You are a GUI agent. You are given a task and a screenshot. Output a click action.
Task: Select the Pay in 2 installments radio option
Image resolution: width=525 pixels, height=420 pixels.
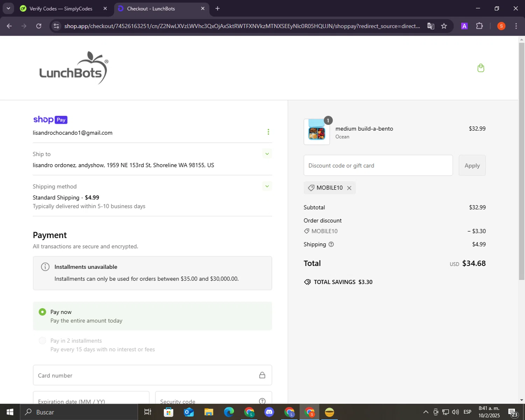point(42,341)
